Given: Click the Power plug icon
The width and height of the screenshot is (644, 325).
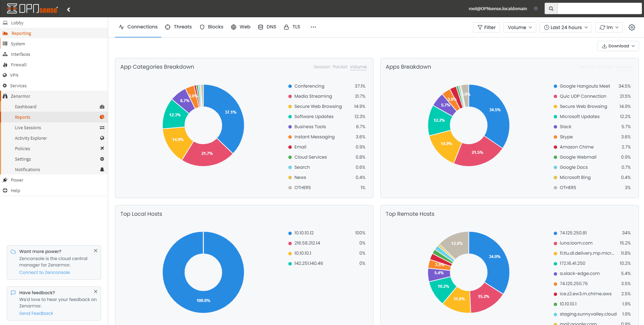Looking at the screenshot, I should (5, 180).
